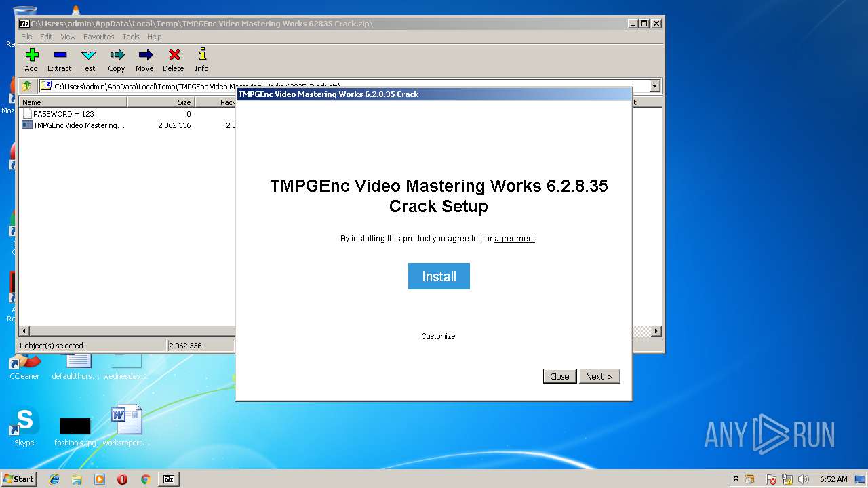Image resolution: width=868 pixels, height=488 pixels.
Task: Open the Customize link
Action: [438, 336]
